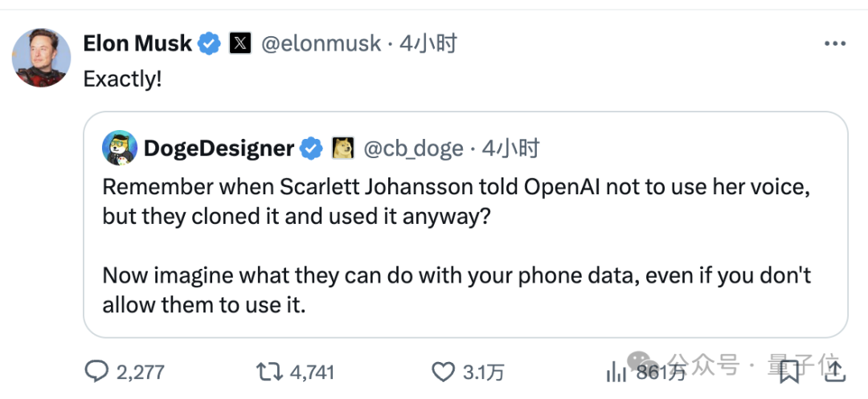Click DogeDesigner's blue verified badge

pos(312,149)
